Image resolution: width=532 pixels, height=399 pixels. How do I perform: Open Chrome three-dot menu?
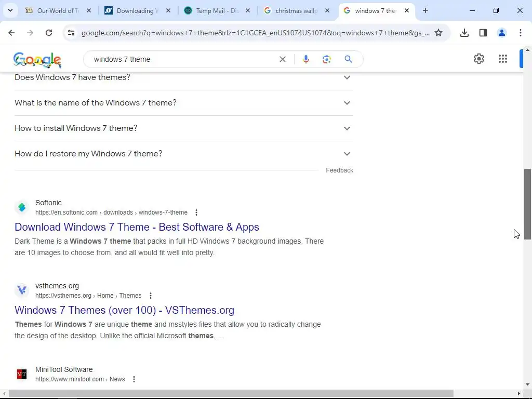[x=520, y=33]
